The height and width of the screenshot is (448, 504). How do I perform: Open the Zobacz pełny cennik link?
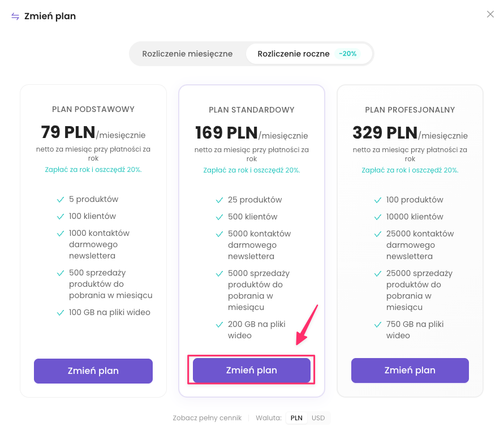coord(207,418)
